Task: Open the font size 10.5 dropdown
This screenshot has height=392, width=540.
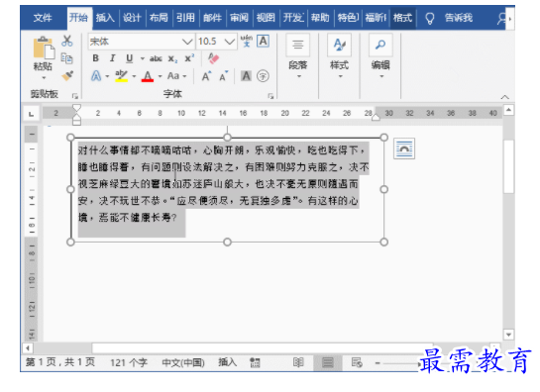Action: point(229,42)
